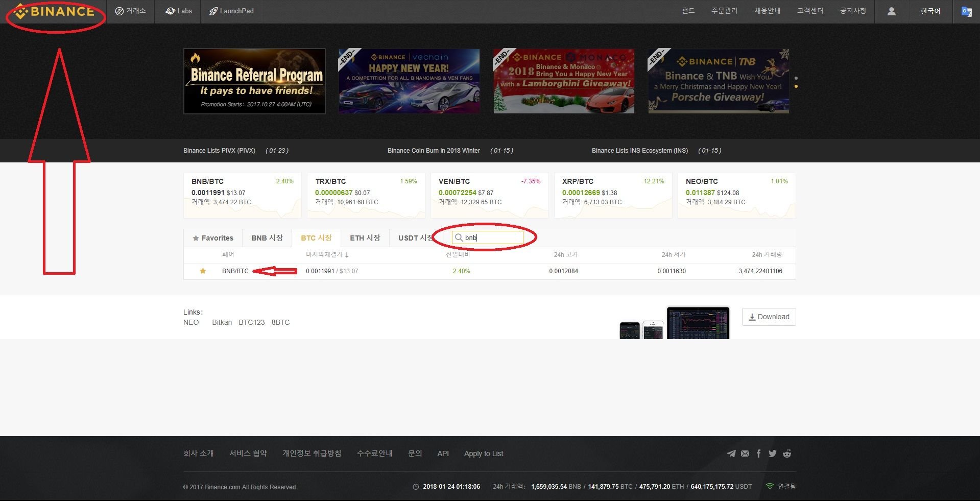Open the TRX/BTC ticker card

[366, 196]
